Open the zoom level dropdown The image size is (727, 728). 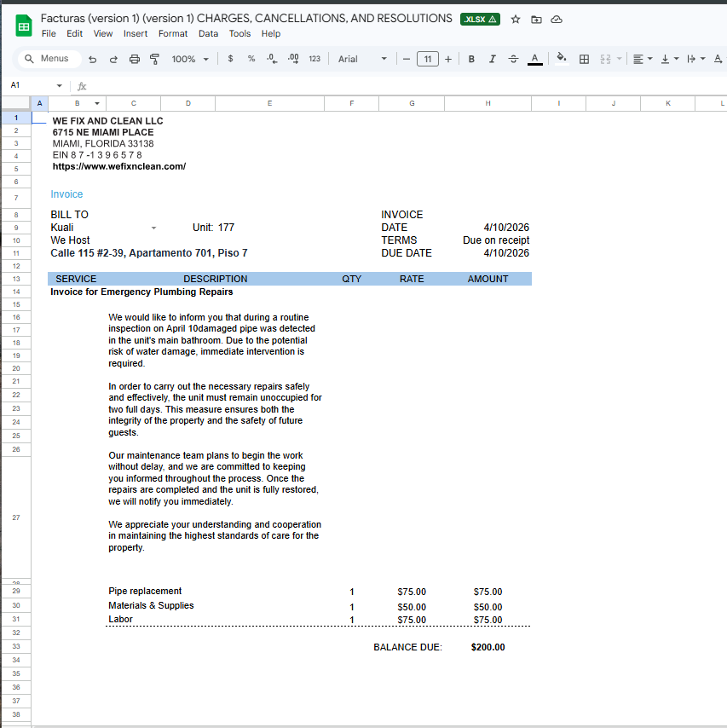pyautogui.click(x=190, y=59)
